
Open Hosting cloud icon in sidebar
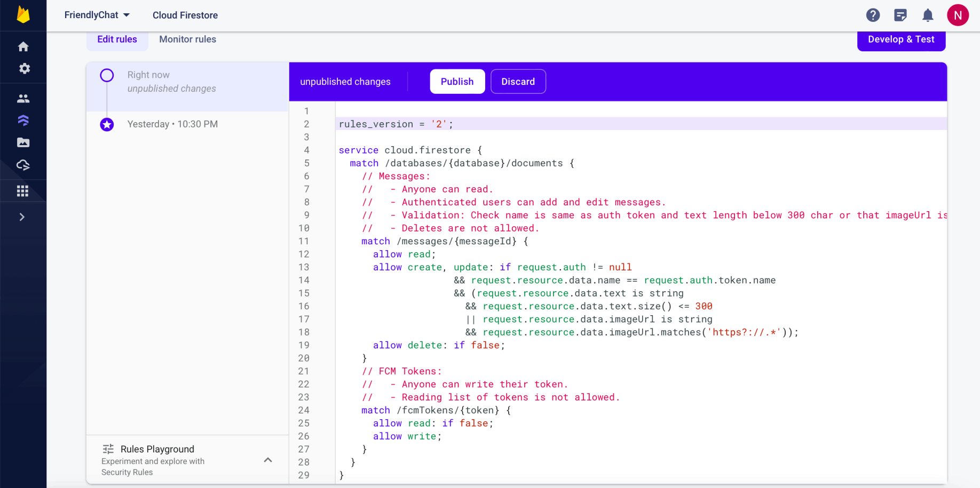(23, 165)
